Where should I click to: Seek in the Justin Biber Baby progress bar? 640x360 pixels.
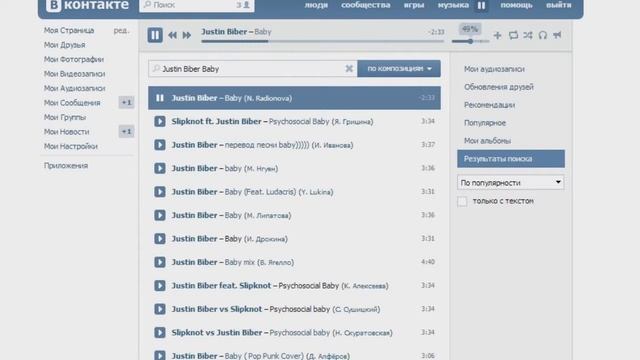coord(322,41)
